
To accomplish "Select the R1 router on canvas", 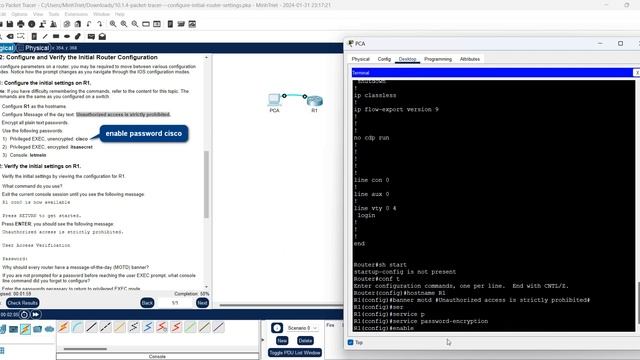I will (315, 100).
